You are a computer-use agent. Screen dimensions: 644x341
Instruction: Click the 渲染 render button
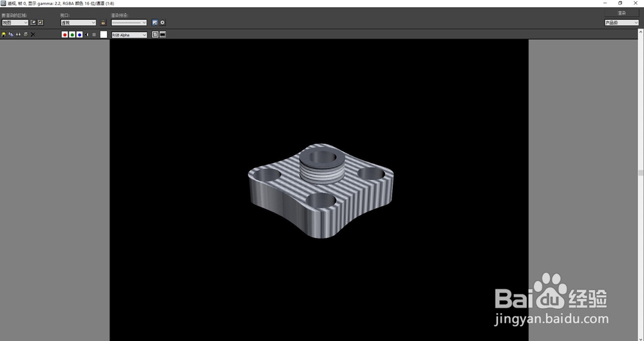tap(621, 13)
